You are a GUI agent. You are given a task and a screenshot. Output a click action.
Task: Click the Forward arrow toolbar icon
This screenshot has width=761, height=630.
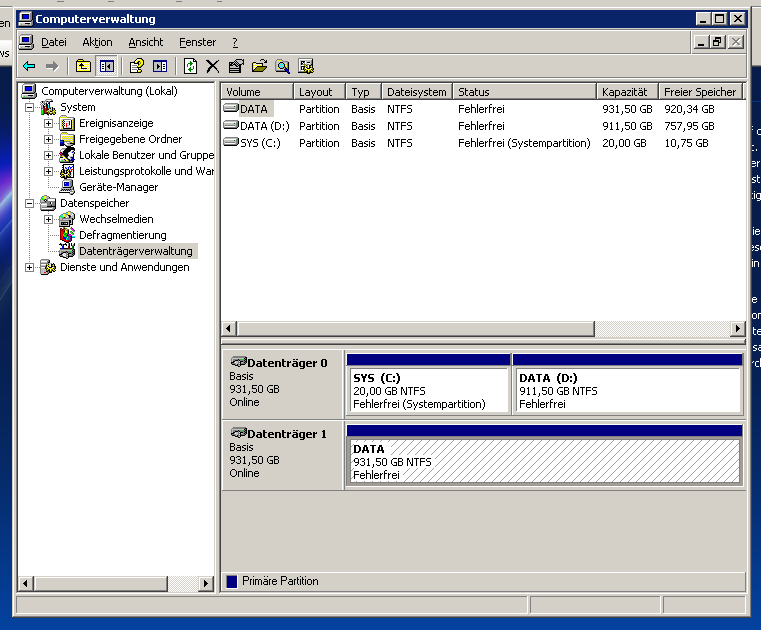51,66
